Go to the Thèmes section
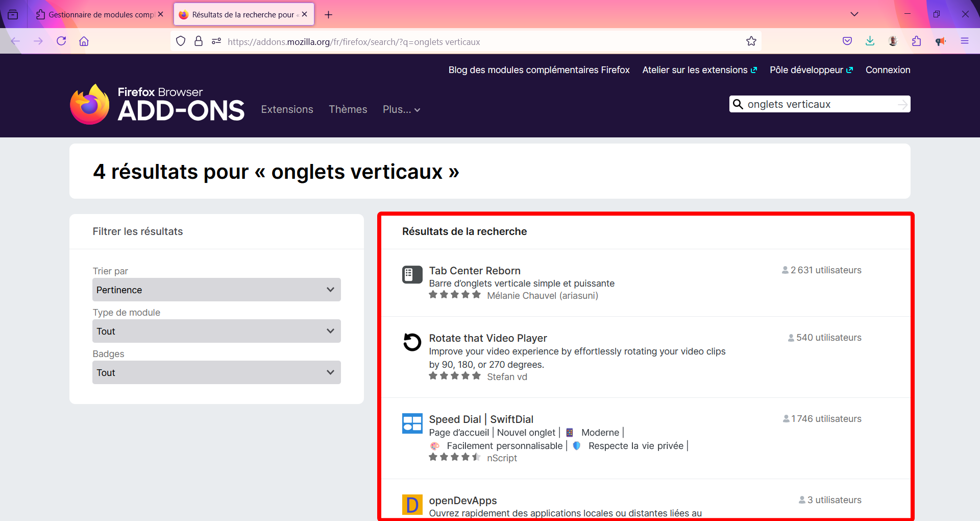 click(x=348, y=109)
